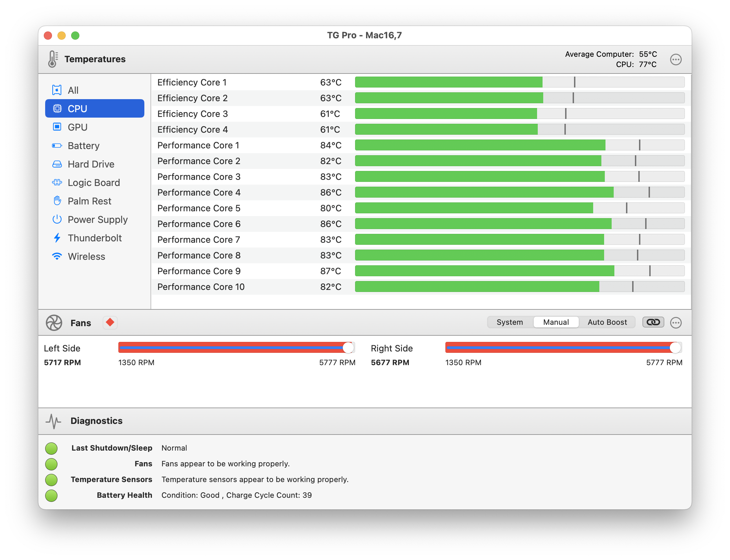This screenshot has height=560, width=730.
Task: Click the Right Side fan speed slider knob
Action: (675, 348)
